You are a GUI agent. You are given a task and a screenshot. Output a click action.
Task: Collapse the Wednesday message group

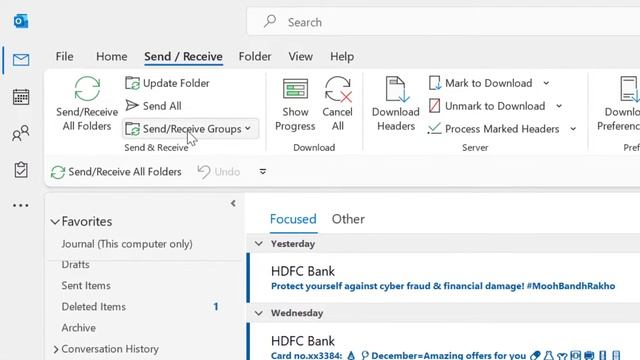(x=259, y=313)
